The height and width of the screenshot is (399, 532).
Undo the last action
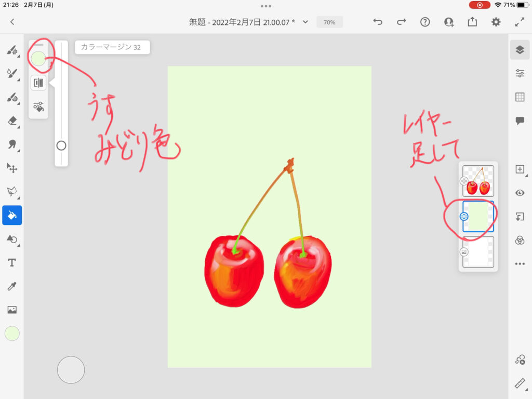pos(378,22)
